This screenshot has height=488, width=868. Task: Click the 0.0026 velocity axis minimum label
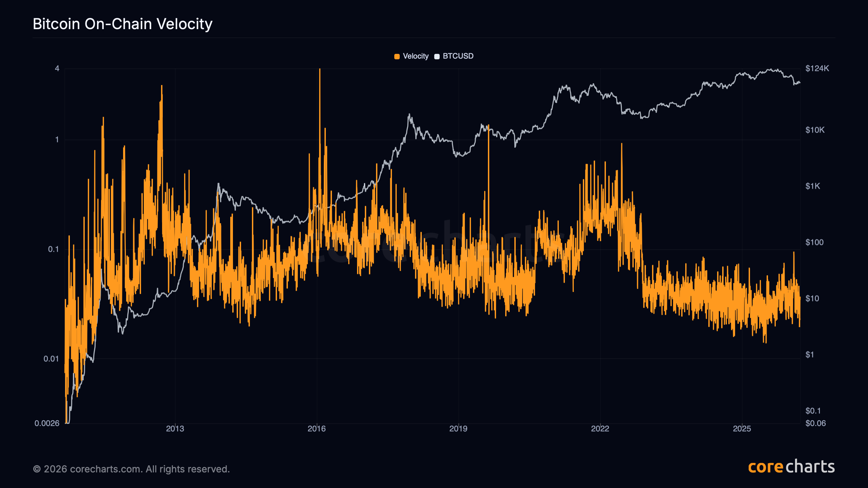pos(47,423)
